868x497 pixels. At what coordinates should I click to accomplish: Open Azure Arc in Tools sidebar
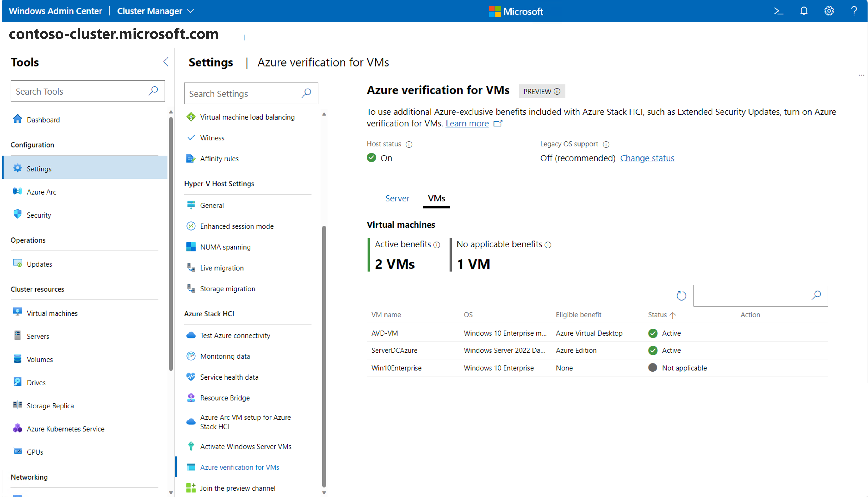point(41,192)
